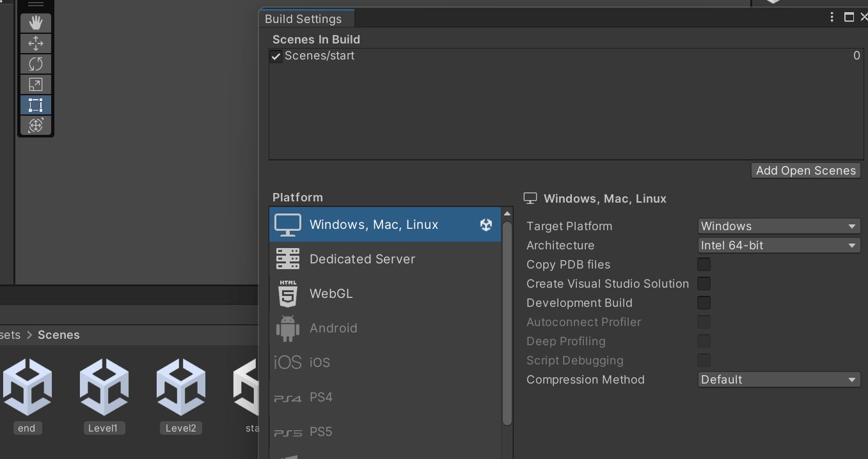The width and height of the screenshot is (868, 459).
Task: Click the iOS logo icon
Action: coord(288,362)
